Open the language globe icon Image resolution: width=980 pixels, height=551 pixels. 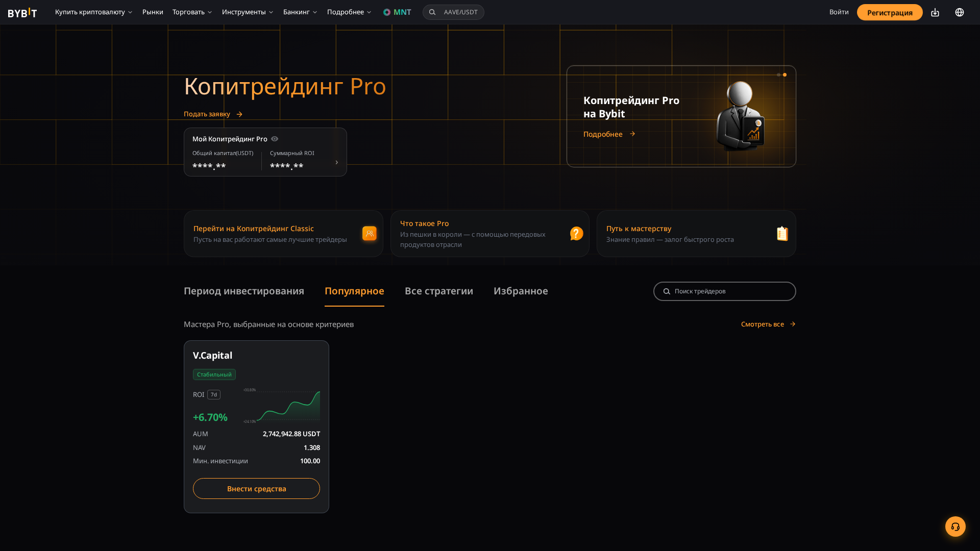(960, 12)
